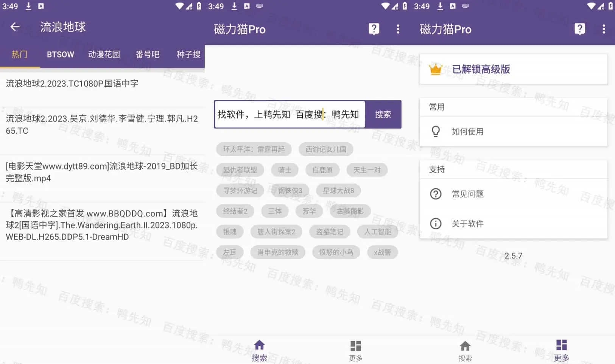This screenshot has width=615, height=364.
Task: Tap suggestion chip 唐人街探案2
Action: [276, 232]
